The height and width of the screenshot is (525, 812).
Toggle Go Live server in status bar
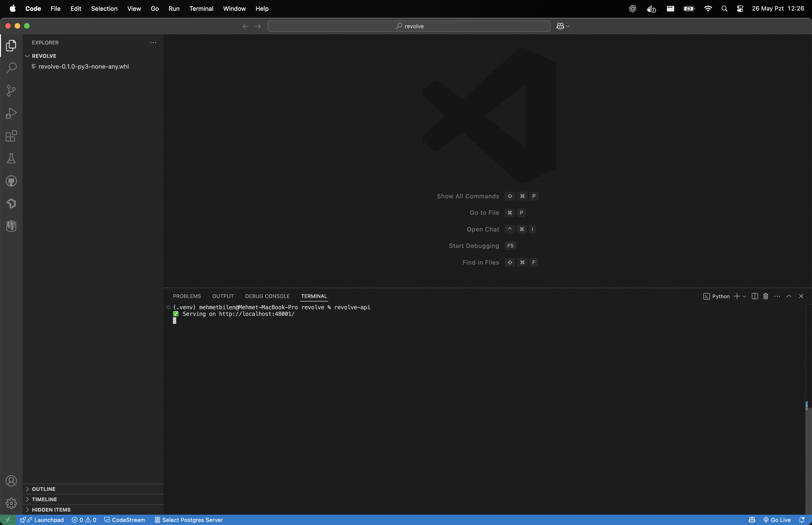777,520
